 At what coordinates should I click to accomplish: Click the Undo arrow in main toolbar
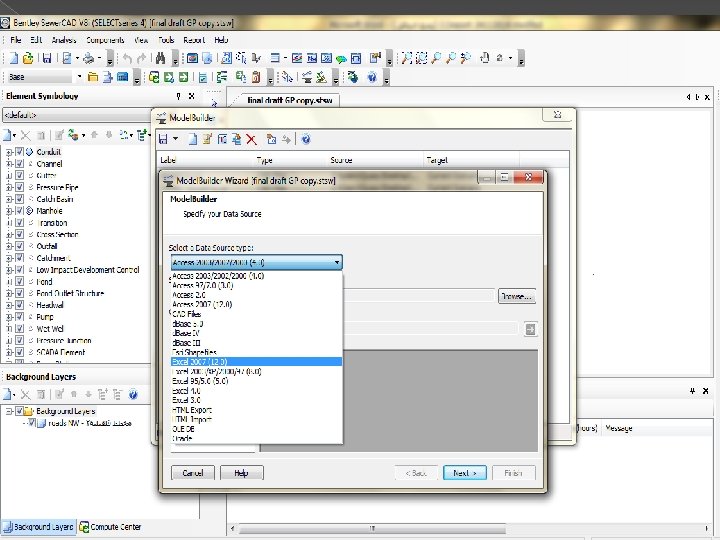pyautogui.click(x=127, y=58)
